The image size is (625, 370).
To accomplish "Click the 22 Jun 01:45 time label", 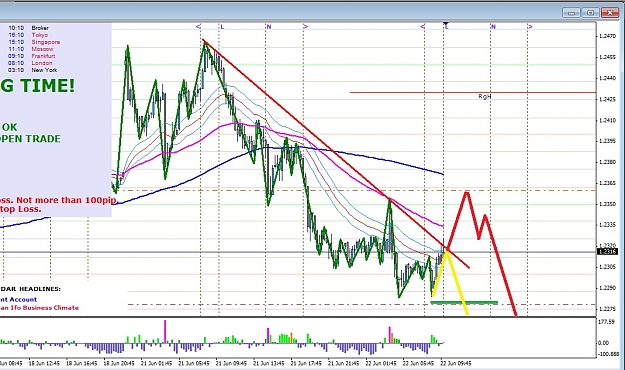I will point(381,363).
